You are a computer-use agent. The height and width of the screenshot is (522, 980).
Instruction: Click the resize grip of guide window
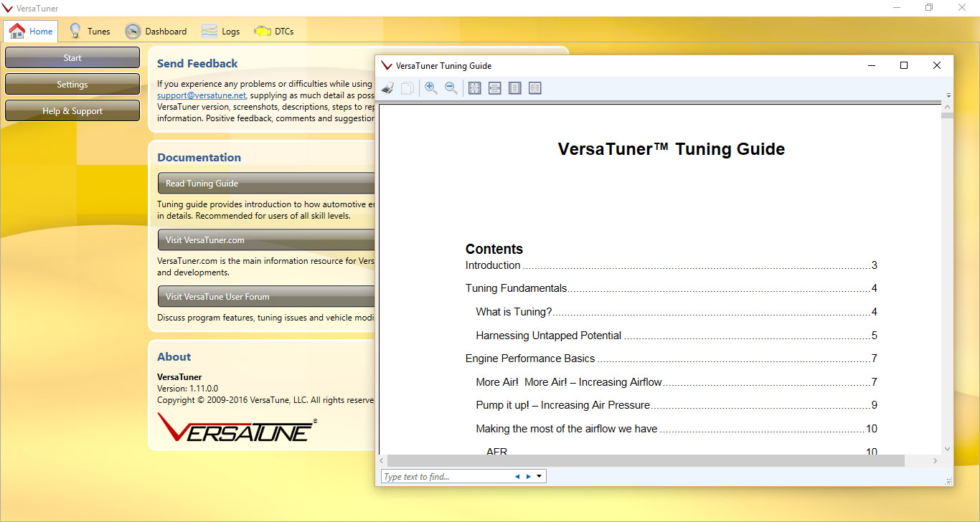948,481
